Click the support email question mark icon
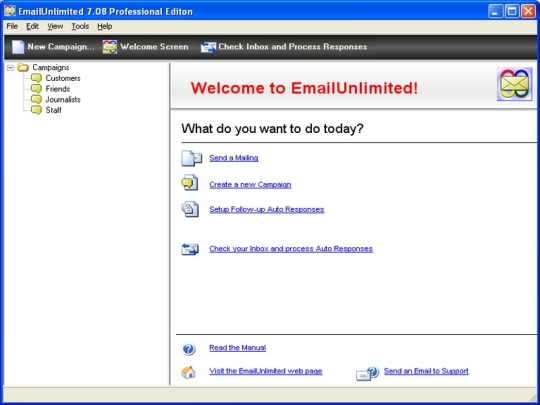The width and height of the screenshot is (540, 405). pos(367,373)
